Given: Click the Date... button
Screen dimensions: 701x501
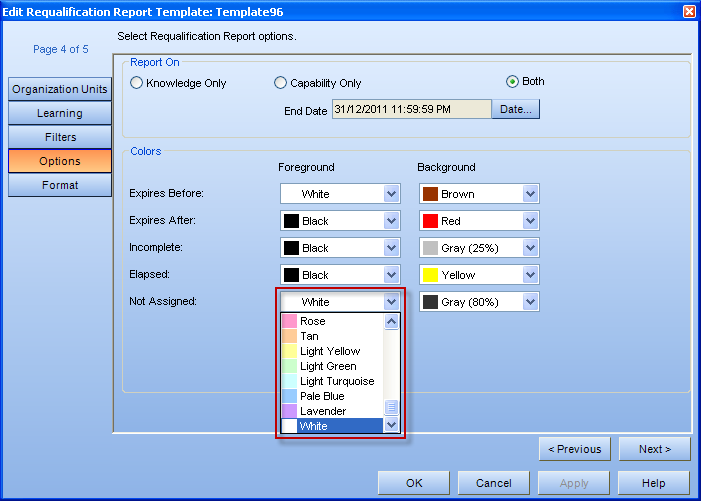Looking at the screenshot, I should [516, 110].
